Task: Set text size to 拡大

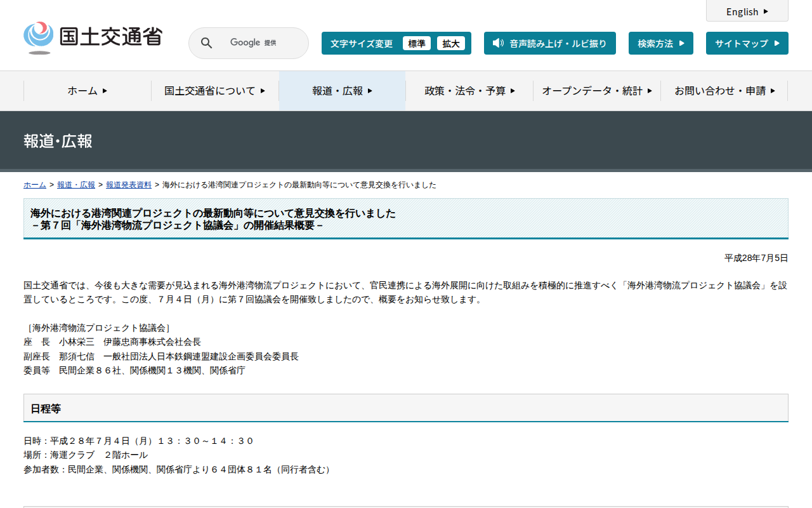Action: [x=451, y=43]
